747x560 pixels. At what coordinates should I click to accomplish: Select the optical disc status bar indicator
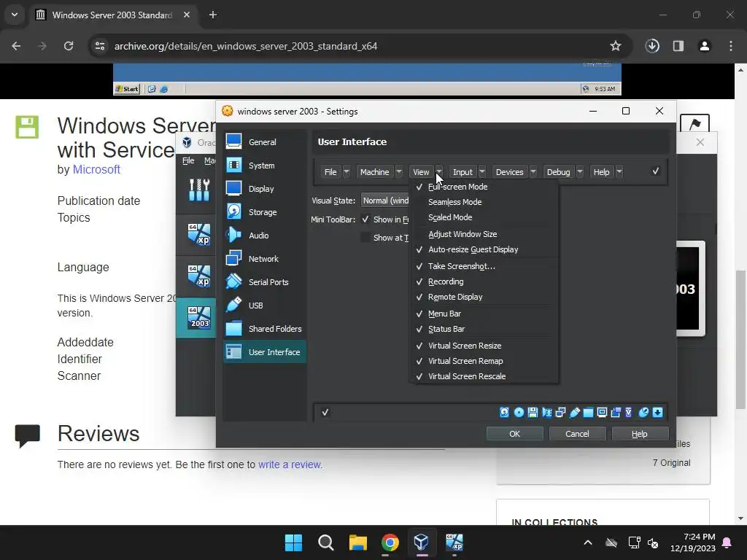point(519,413)
